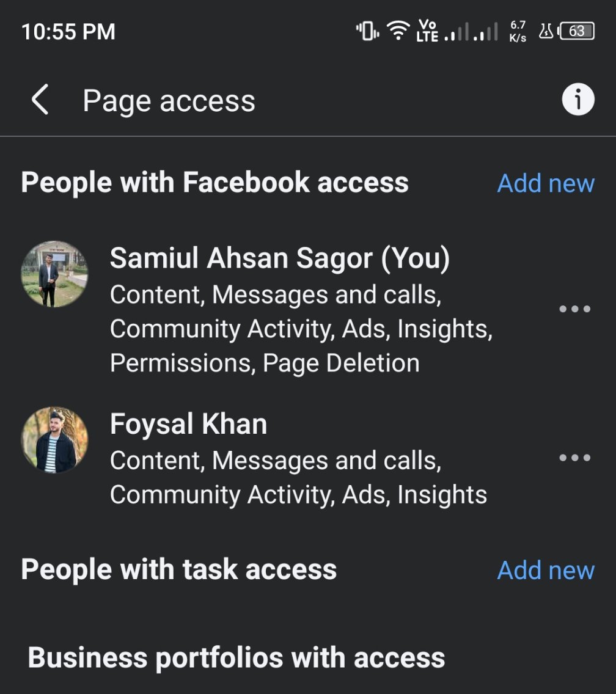
Task: Tap the battery level indicator
Action: [576, 31]
